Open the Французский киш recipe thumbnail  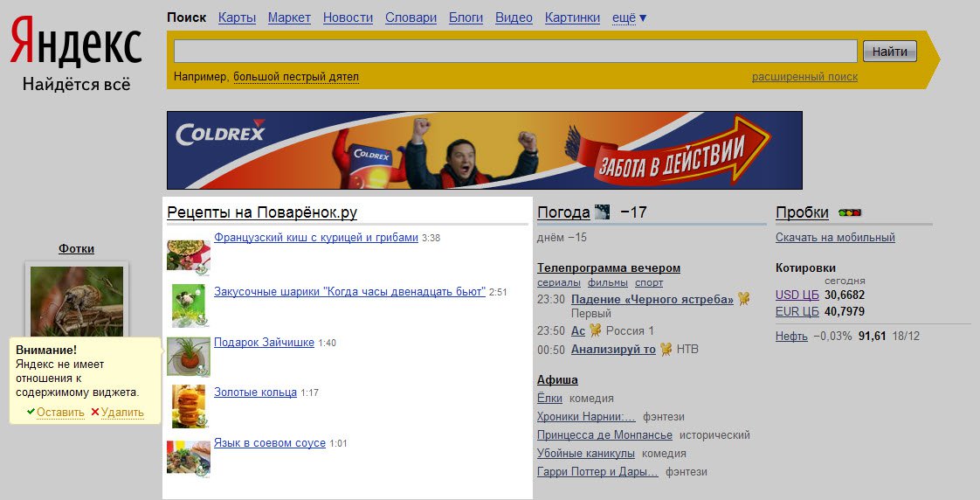tap(189, 255)
